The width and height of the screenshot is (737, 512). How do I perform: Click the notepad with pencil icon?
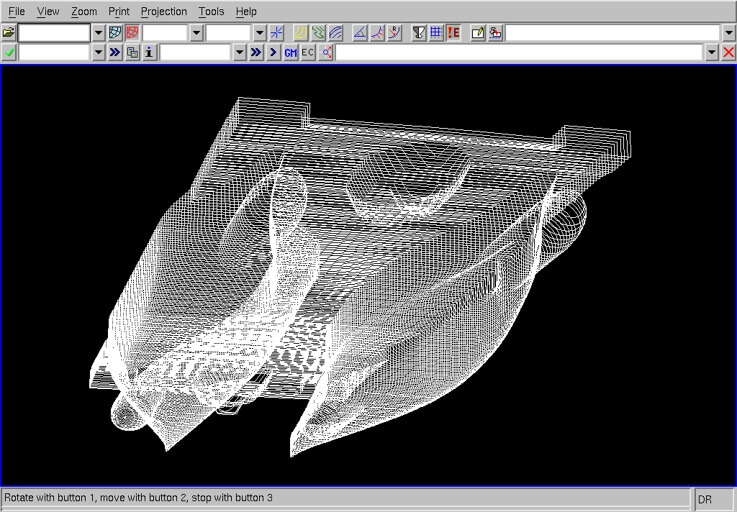pos(478,33)
